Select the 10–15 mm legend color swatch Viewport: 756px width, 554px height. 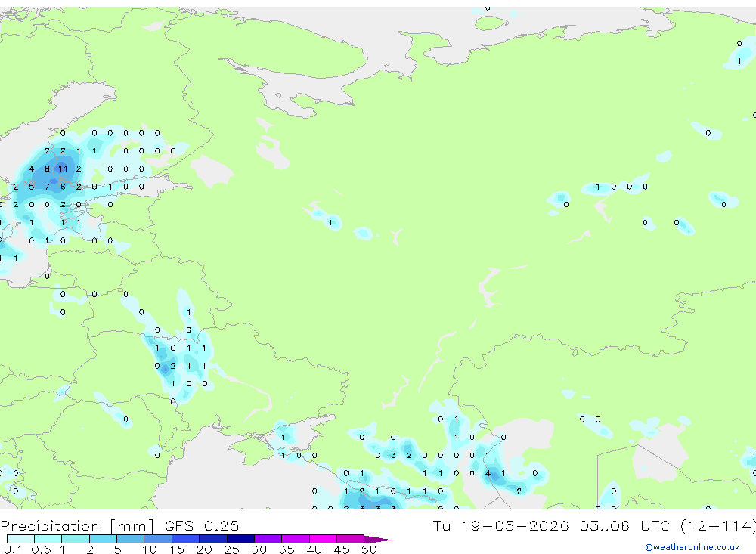coord(158,539)
